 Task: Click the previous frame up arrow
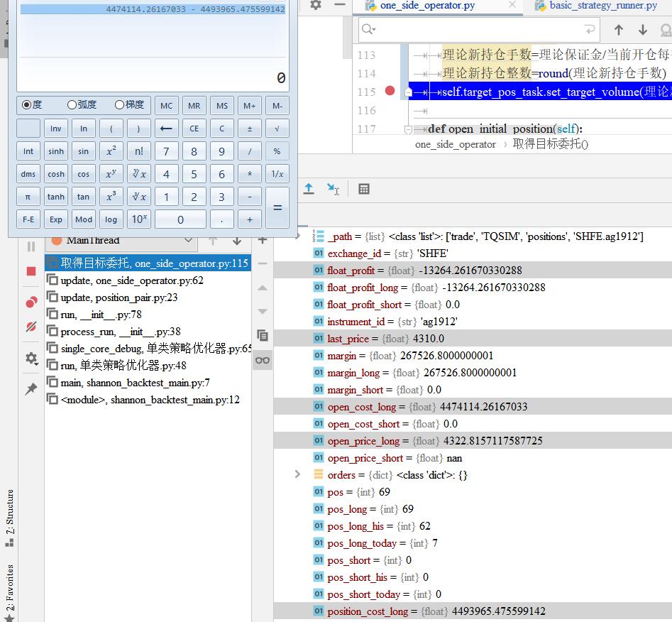213,241
